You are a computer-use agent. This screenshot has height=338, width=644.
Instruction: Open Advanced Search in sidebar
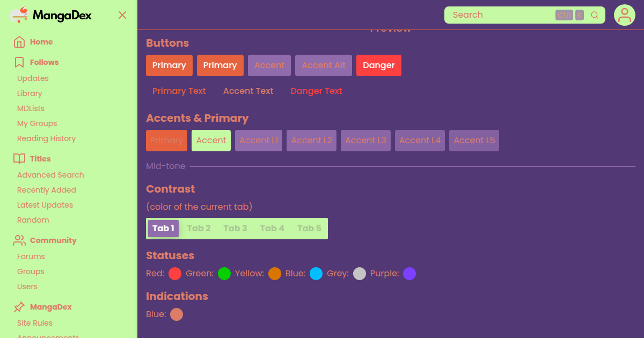(50, 175)
